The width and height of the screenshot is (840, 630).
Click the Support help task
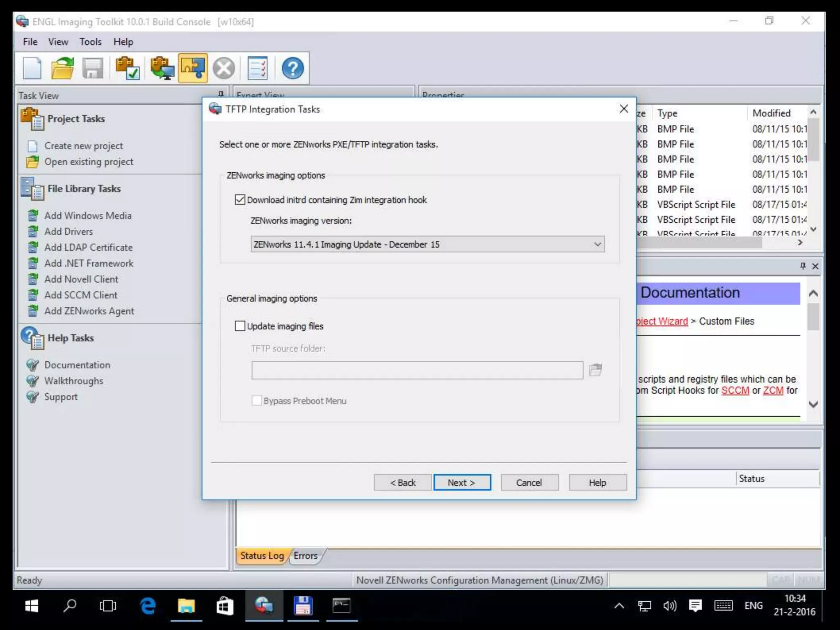61,397
